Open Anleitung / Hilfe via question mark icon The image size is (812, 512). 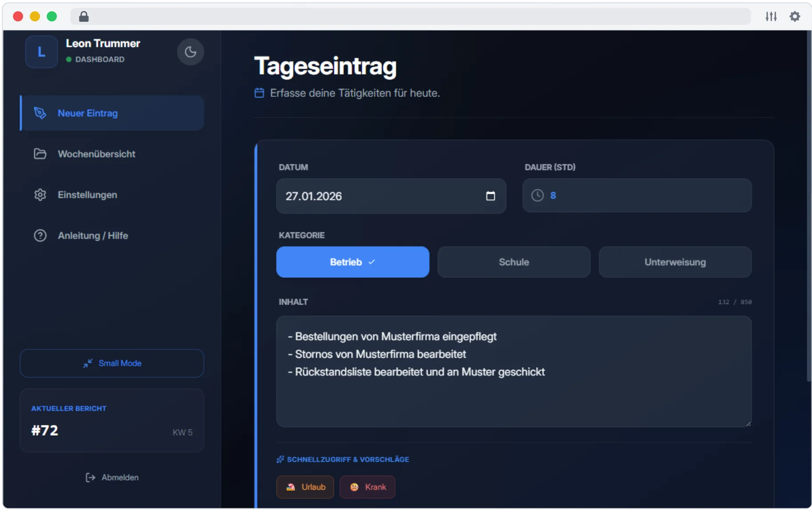tap(40, 236)
